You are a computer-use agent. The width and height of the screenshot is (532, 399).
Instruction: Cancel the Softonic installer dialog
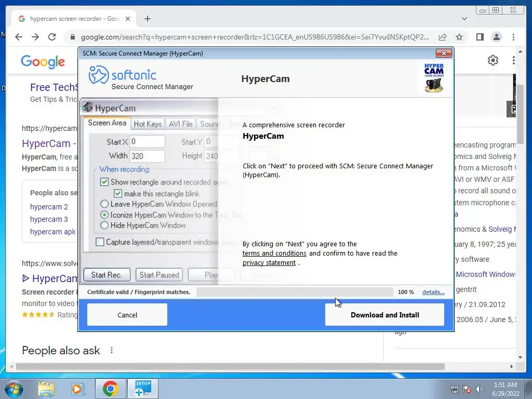[x=127, y=315]
